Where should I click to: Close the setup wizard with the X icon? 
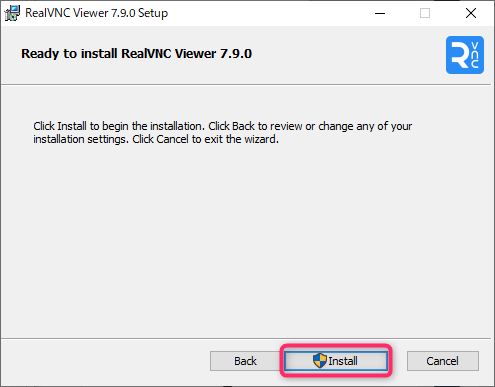[471, 13]
